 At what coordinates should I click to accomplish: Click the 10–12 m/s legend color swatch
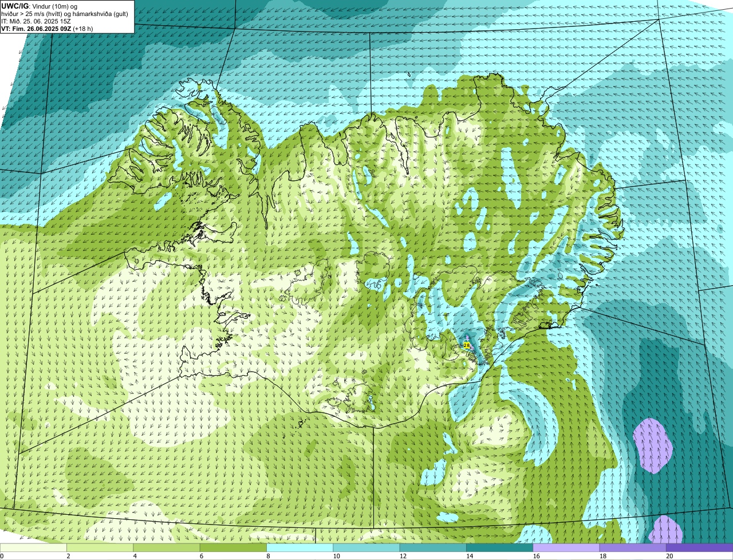tap(367, 547)
